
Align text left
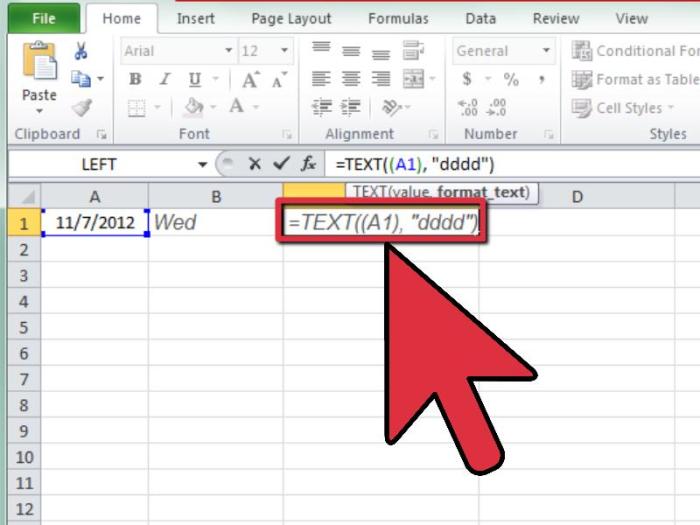[321, 79]
